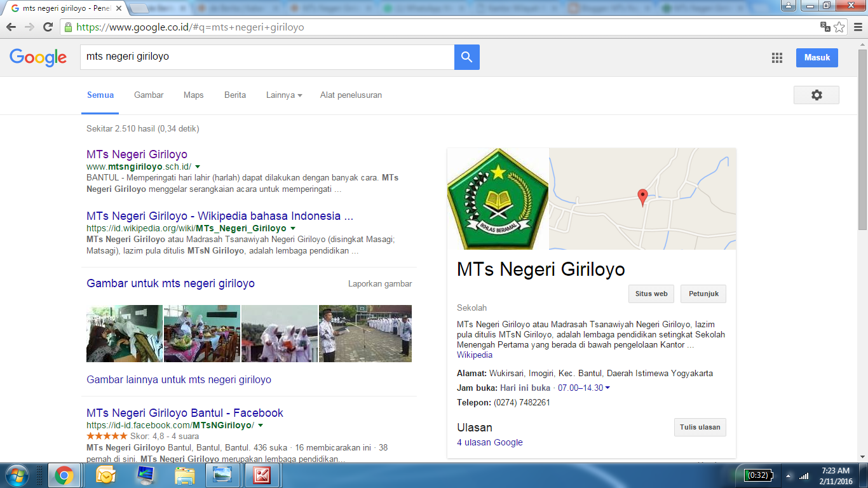The height and width of the screenshot is (488, 868).
Task: Open dropdown arrow beside Facebook result URL
Action: [261, 425]
